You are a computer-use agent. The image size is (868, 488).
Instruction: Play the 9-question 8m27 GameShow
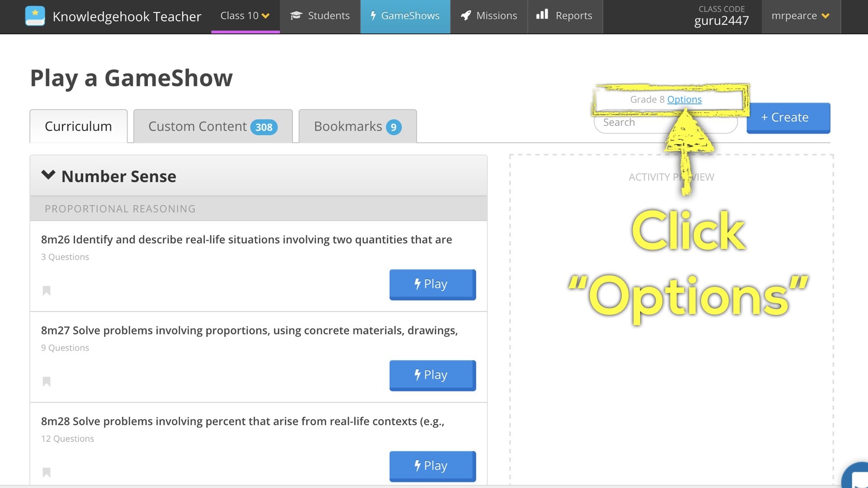tap(432, 375)
